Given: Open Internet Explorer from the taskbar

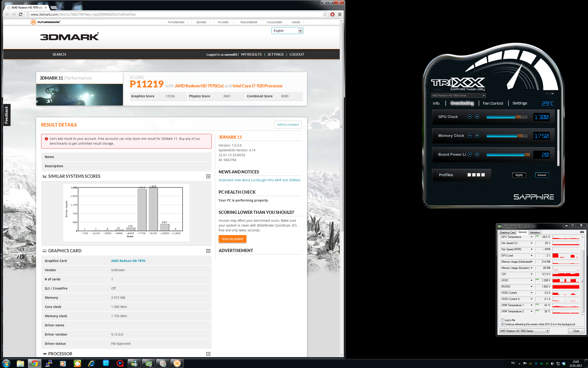Looking at the screenshot, I should [x=92, y=363].
